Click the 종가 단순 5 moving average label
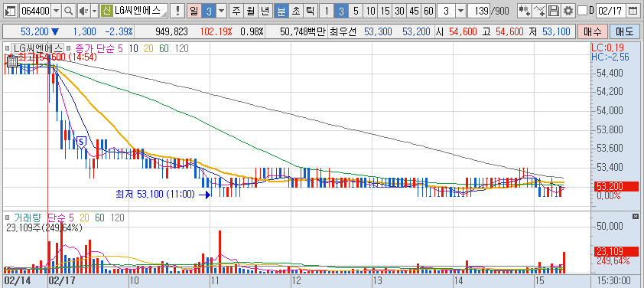The image size is (644, 288). click(99, 48)
